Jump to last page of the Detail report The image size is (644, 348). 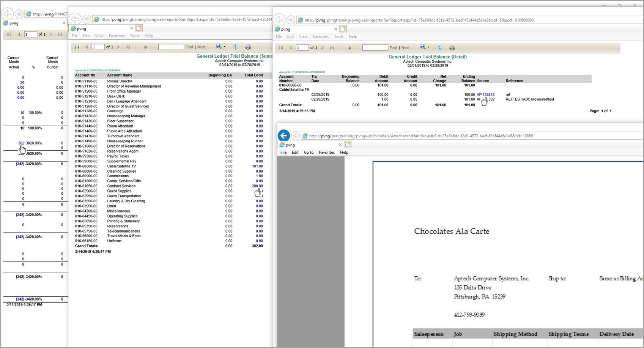click(x=332, y=47)
